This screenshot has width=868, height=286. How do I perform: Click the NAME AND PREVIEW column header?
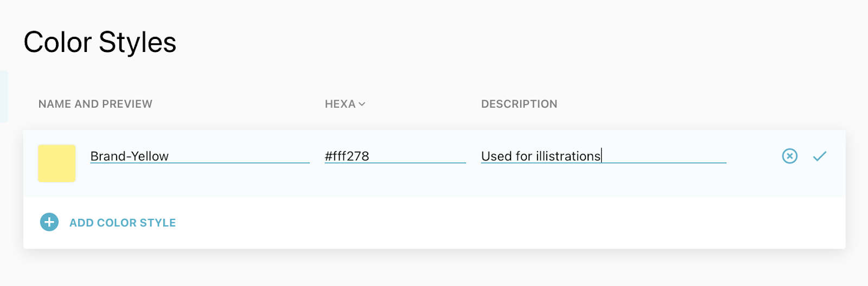tap(95, 104)
